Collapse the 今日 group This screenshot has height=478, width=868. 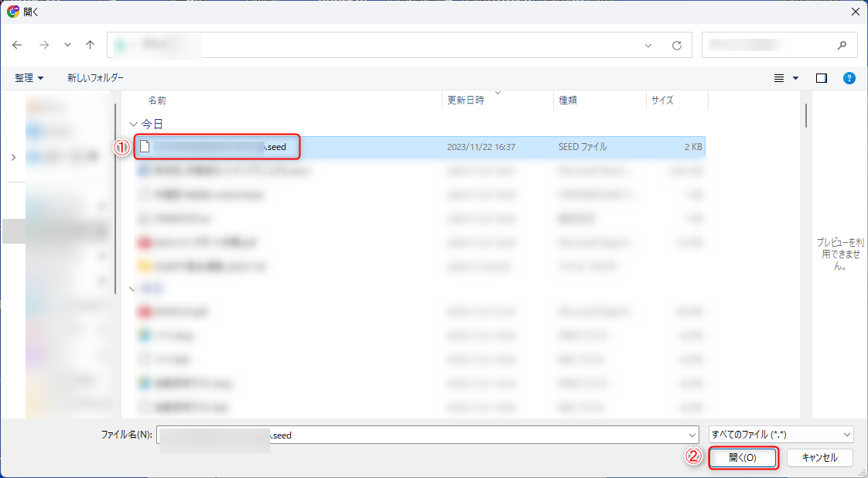[x=132, y=124]
